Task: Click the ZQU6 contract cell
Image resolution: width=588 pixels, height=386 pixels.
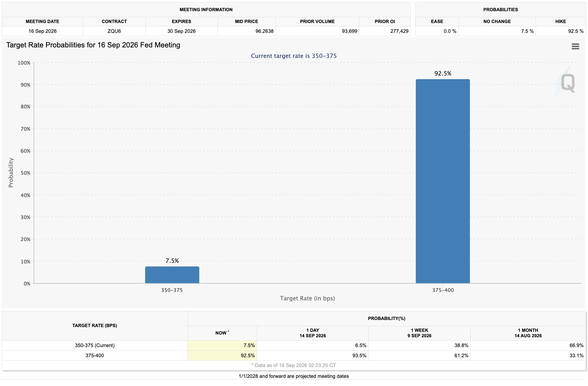Action: click(x=114, y=31)
